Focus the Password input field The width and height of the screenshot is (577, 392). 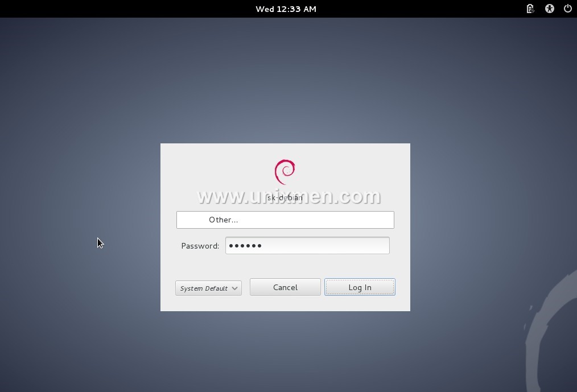click(x=307, y=246)
